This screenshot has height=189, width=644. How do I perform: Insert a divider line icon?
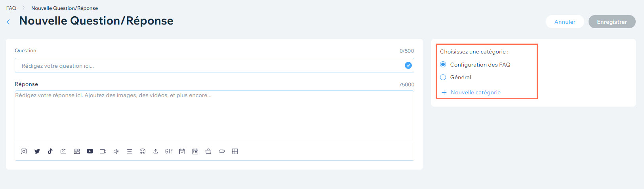(x=130, y=151)
